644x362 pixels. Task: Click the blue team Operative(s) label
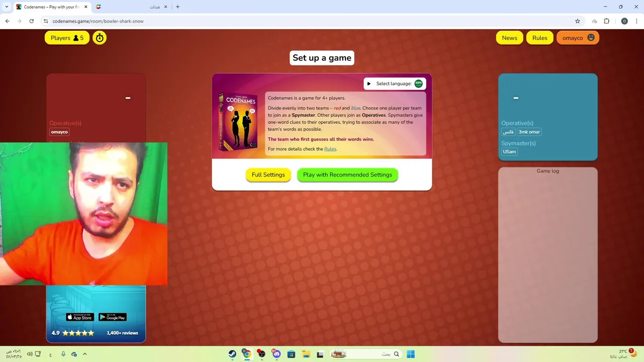(x=517, y=123)
